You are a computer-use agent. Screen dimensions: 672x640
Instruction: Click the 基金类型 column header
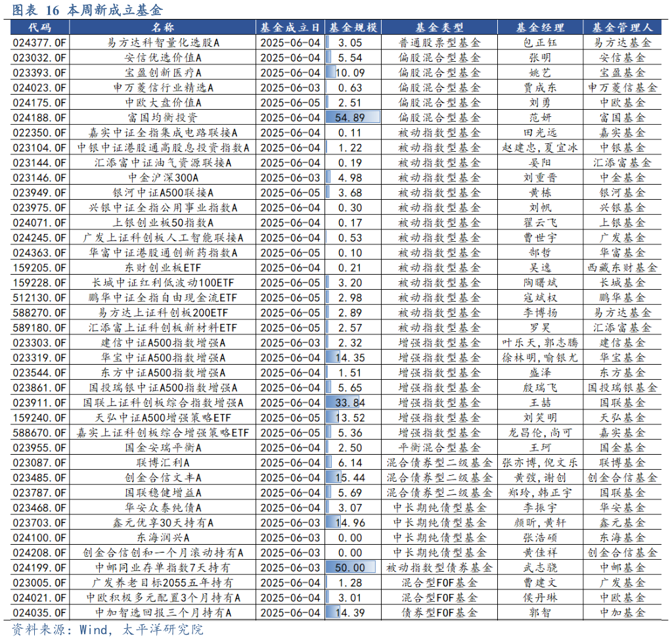[x=439, y=28]
